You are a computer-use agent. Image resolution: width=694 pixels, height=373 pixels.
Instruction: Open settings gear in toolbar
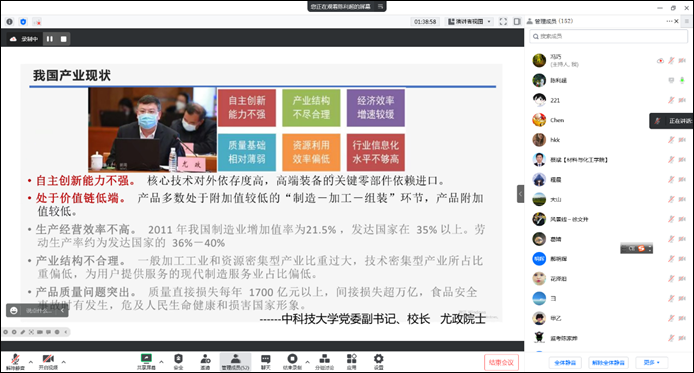tap(378, 361)
